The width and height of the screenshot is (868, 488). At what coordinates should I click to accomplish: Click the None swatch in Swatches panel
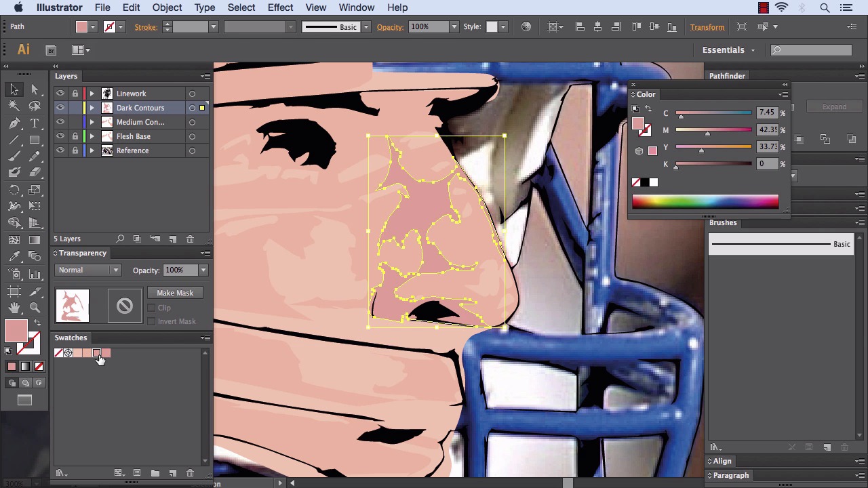tap(58, 353)
